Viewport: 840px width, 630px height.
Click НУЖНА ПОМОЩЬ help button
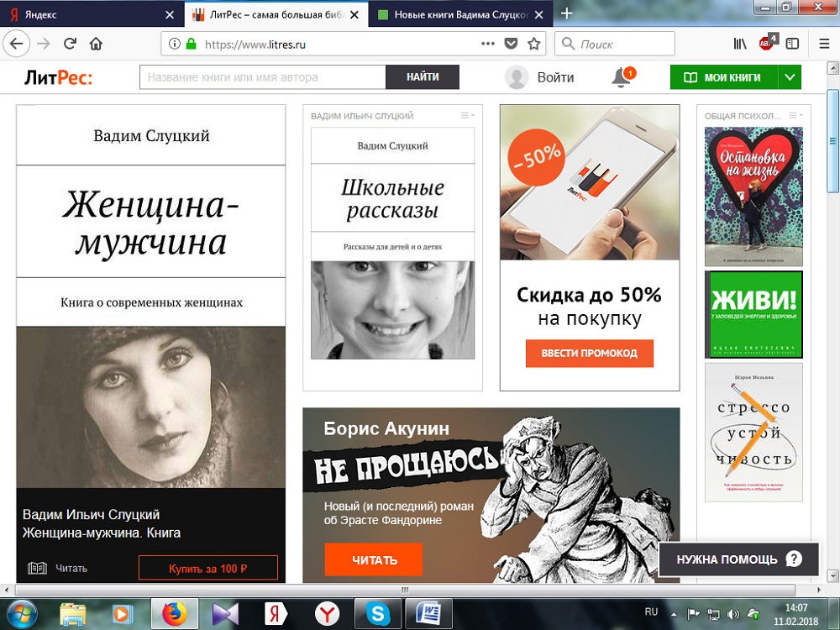tap(738, 559)
